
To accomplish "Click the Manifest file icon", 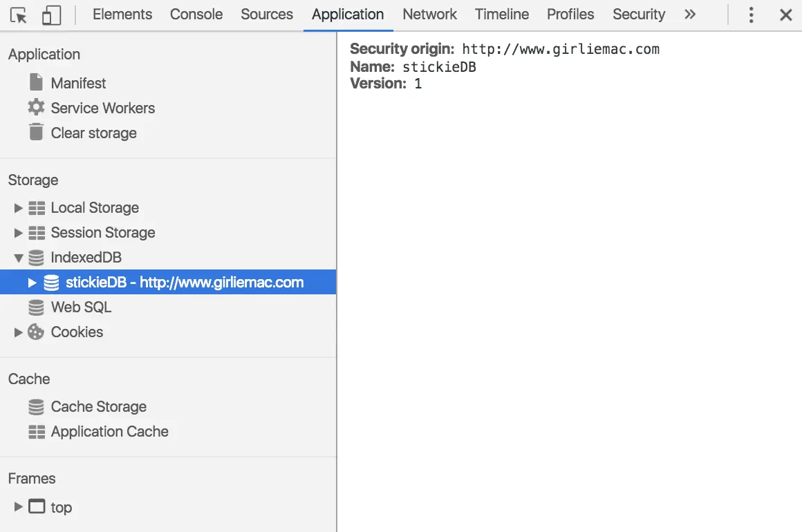I will click(x=36, y=83).
